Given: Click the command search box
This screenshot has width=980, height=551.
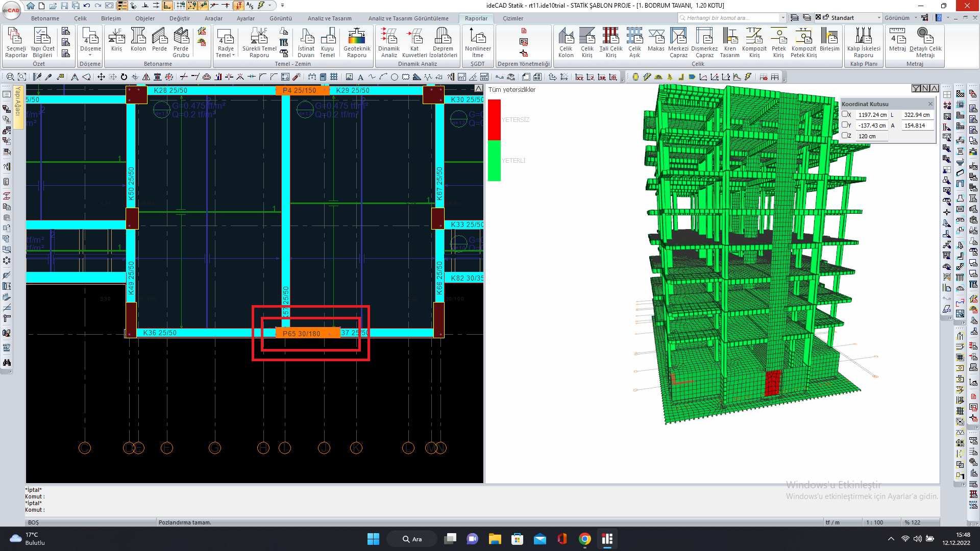Looking at the screenshot, I should click(x=729, y=18).
